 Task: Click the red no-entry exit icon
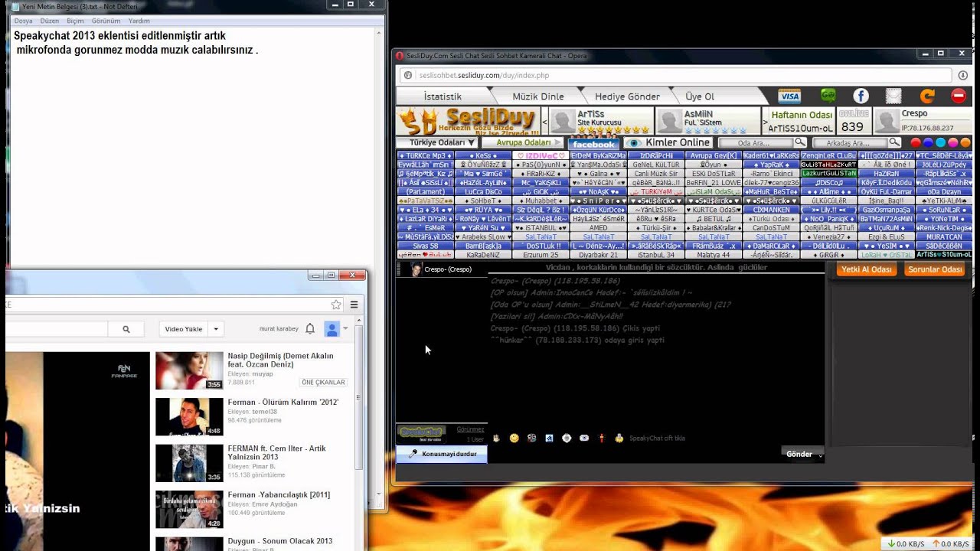tap(959, 96)
